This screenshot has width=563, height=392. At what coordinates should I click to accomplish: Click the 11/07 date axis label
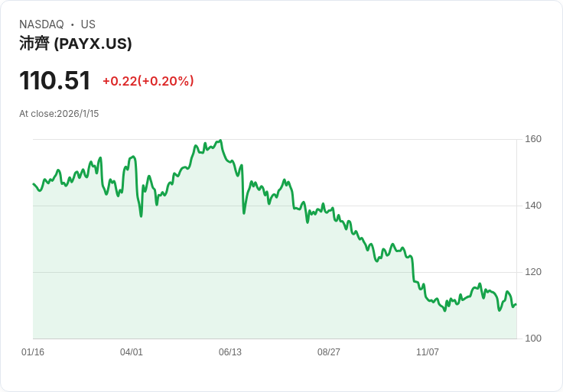tap(428, 352)
